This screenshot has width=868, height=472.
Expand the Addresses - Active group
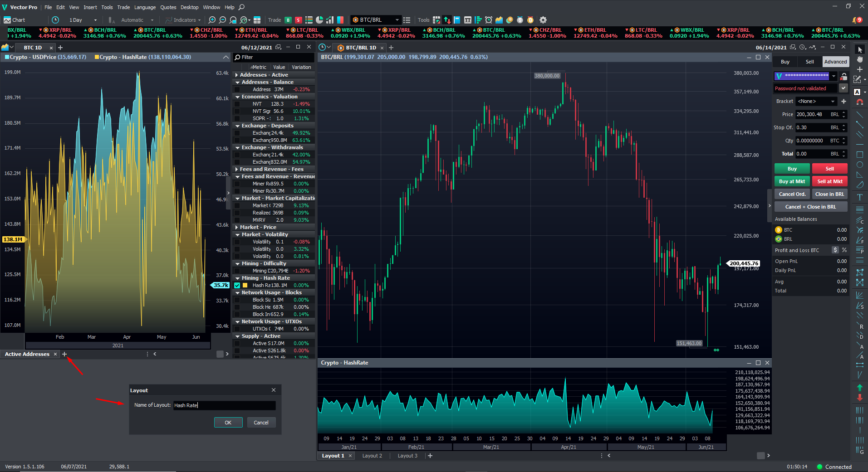[x=237, y=75]
